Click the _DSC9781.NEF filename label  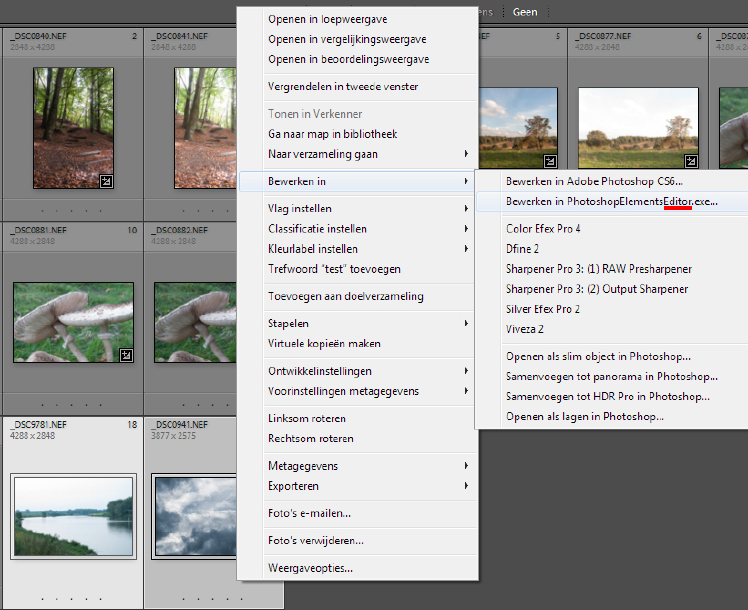point(39,424)
